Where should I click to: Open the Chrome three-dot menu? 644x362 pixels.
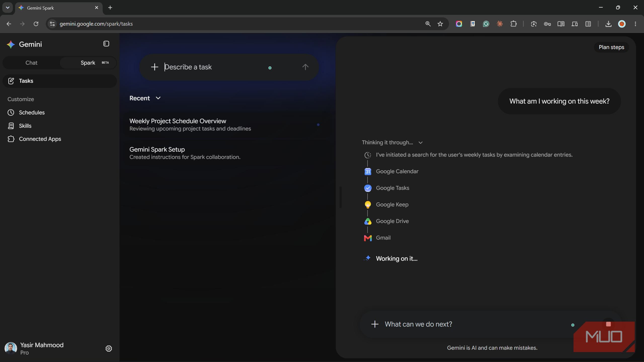[635, 24]
